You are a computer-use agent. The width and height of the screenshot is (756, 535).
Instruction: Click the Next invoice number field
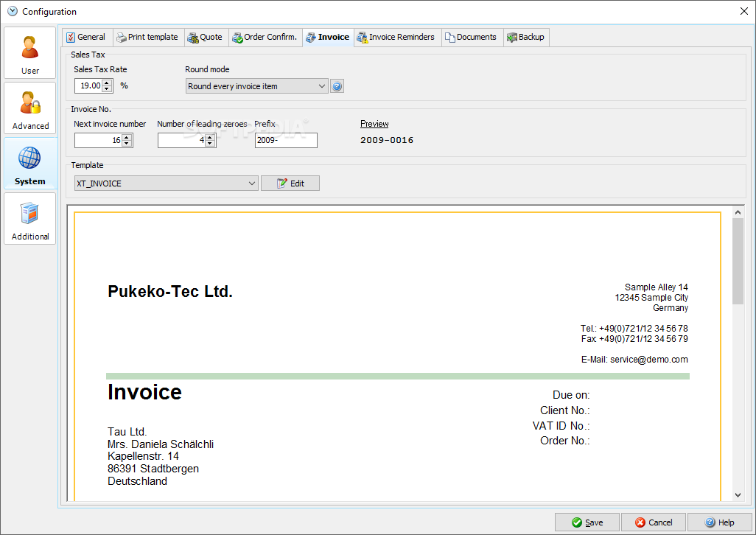99,140
